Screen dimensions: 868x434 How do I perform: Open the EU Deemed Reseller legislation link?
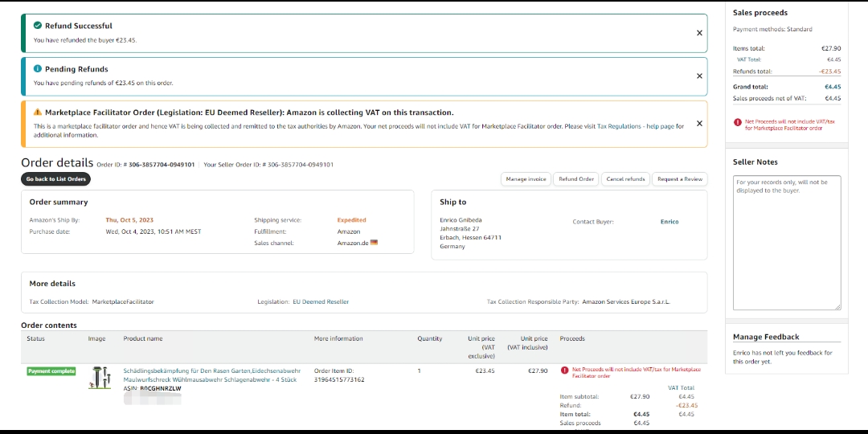(321, 302)
